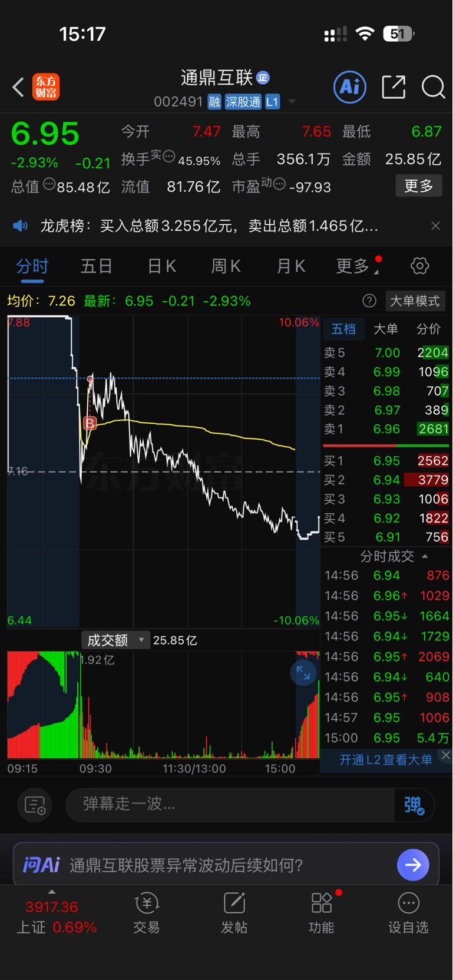Select the 大单 tab

click(386, 329)
